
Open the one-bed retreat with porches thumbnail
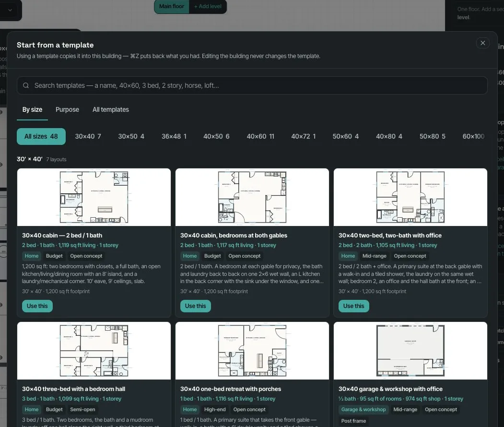(x=252, y=351)
